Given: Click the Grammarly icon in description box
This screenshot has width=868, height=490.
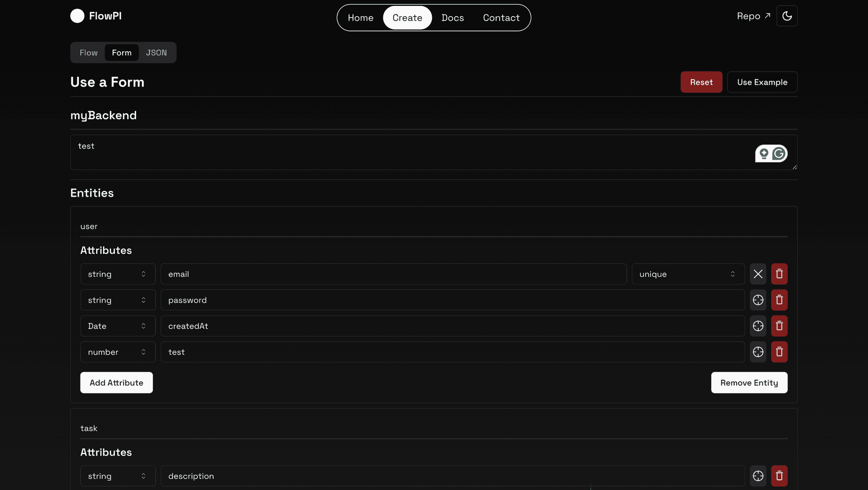Looking at the screenshot, I should tap(779, 153).
